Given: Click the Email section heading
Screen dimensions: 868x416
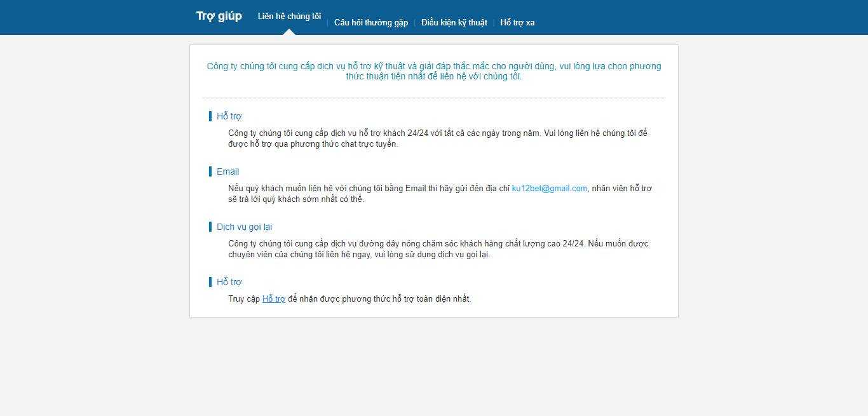Looking at the screenshot, I should tap(227, 171).
